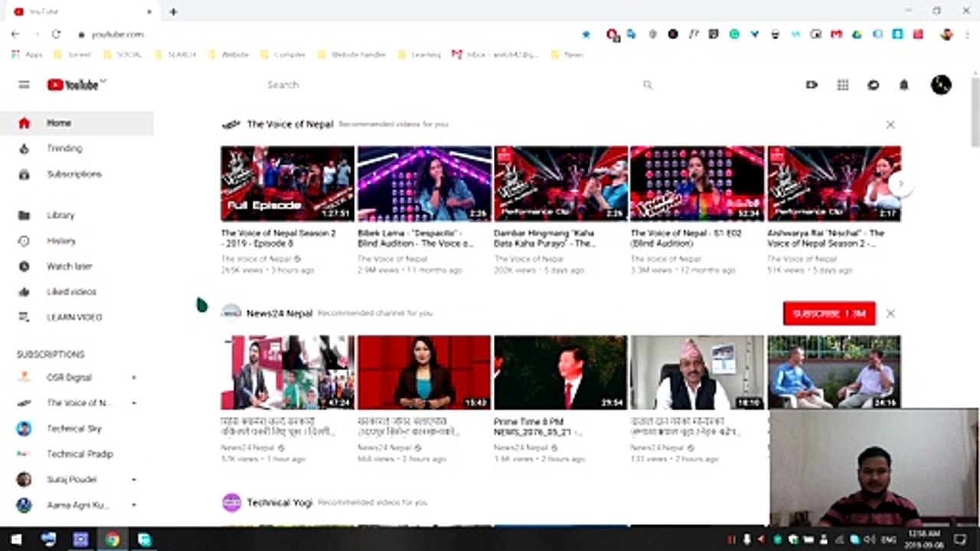Open the News24 Nepal section heading

pyautogui.click(x=279, y=313)
